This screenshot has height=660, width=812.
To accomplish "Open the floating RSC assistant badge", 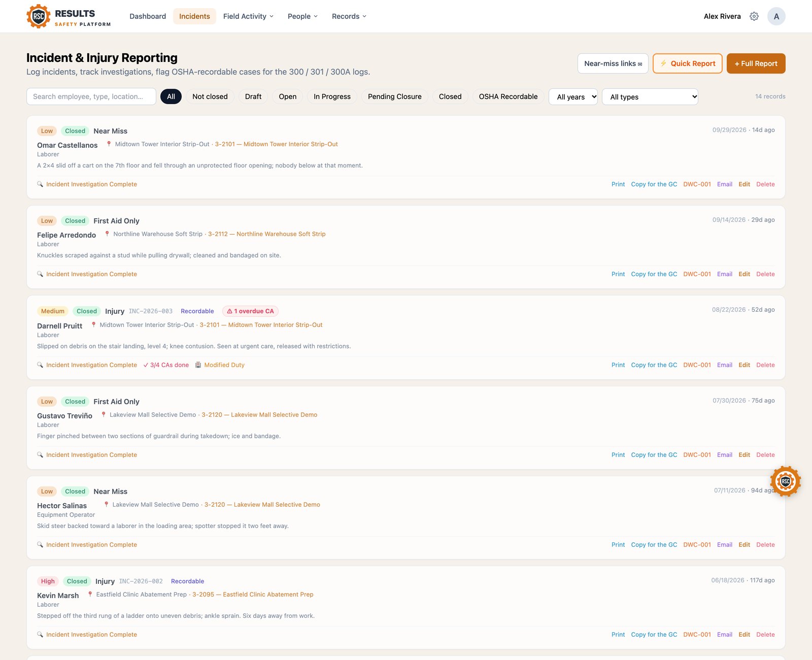I will pyautogui.click(x=785, y=481).
